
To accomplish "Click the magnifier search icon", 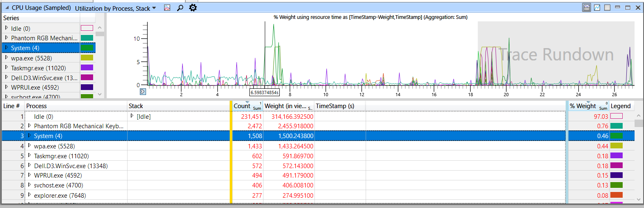I will tap(180, 8).
